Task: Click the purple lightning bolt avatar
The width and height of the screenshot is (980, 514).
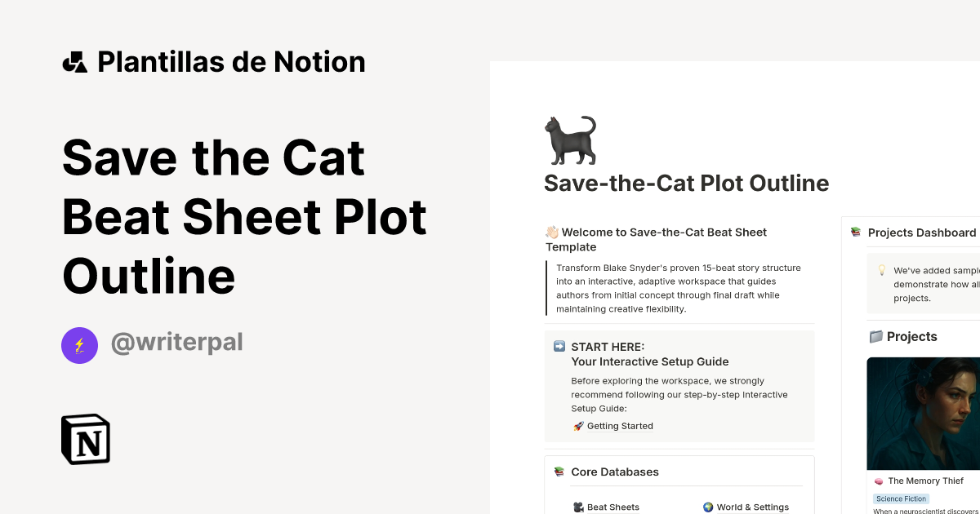Action: pos(79,345)
